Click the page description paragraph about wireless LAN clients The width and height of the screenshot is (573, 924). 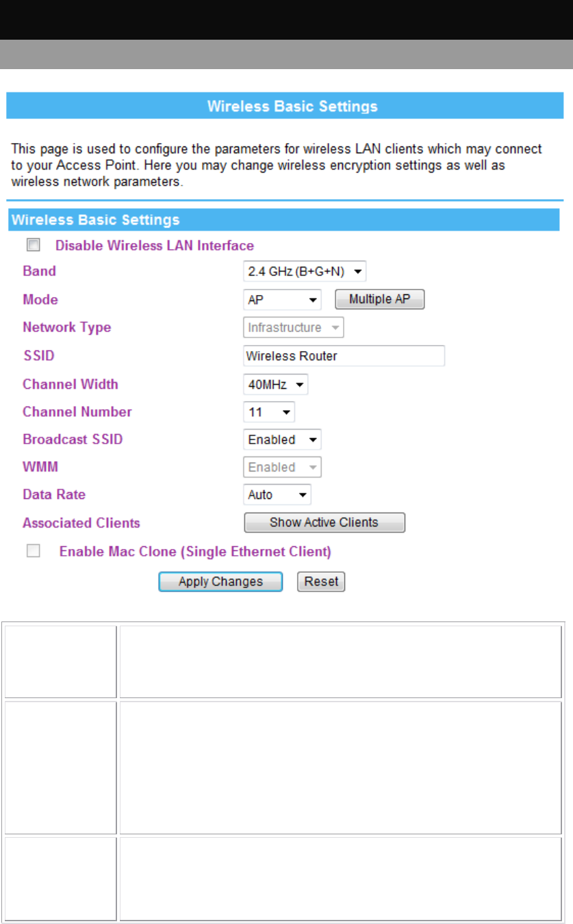pyautogui.click(x=277, y=166)
